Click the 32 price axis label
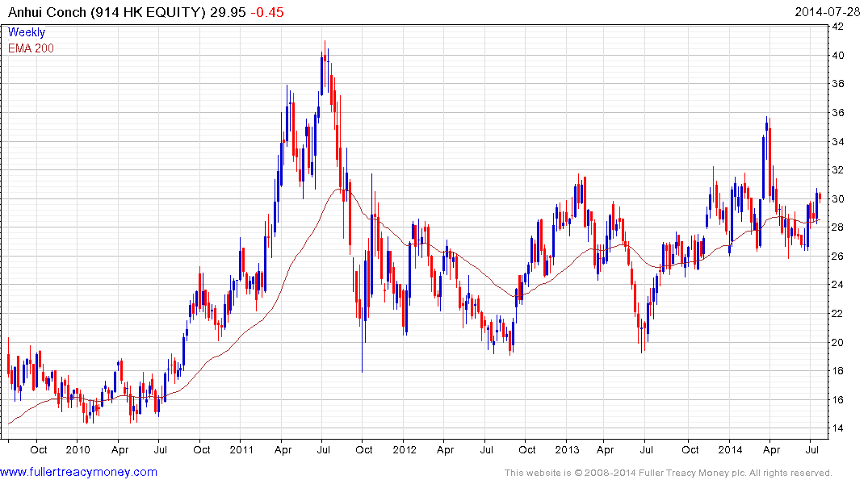868x484 pixels. click(x=838, y=170)
